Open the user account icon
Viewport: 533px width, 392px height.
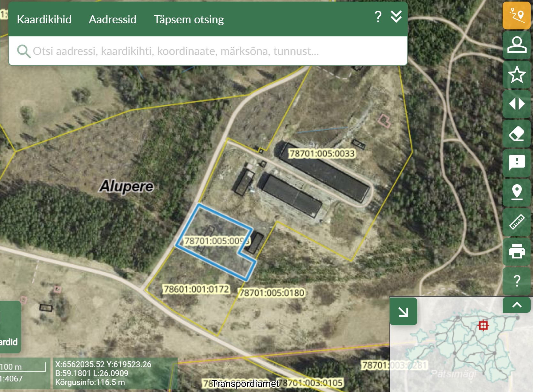(516, 45)
